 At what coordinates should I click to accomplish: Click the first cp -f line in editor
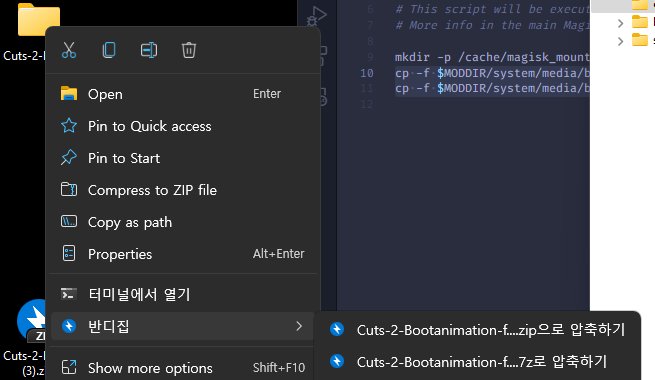pyautogui.click(x=492, y=73)
